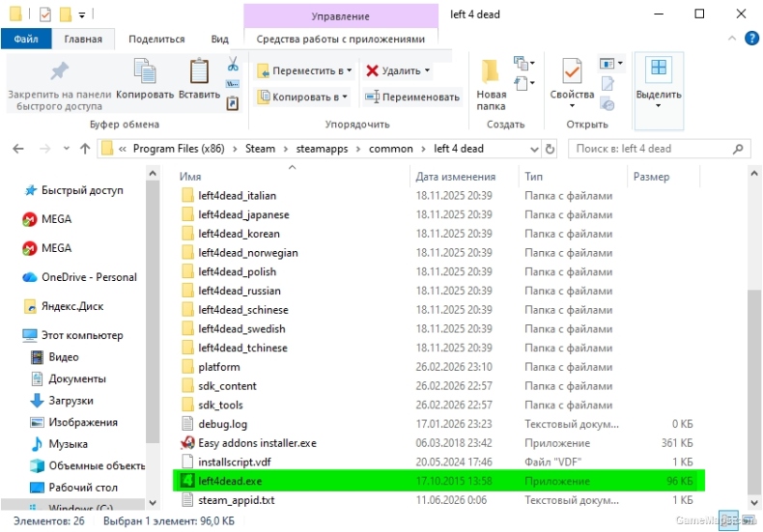Switch to the Поделиться ribbon tab
The height and width of the screenshot is (532, 763).
click(156, 39)
